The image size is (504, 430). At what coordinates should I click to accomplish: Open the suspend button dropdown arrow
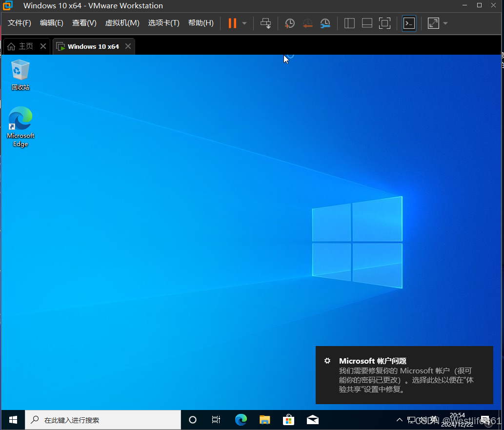click(x=244, y=23)
